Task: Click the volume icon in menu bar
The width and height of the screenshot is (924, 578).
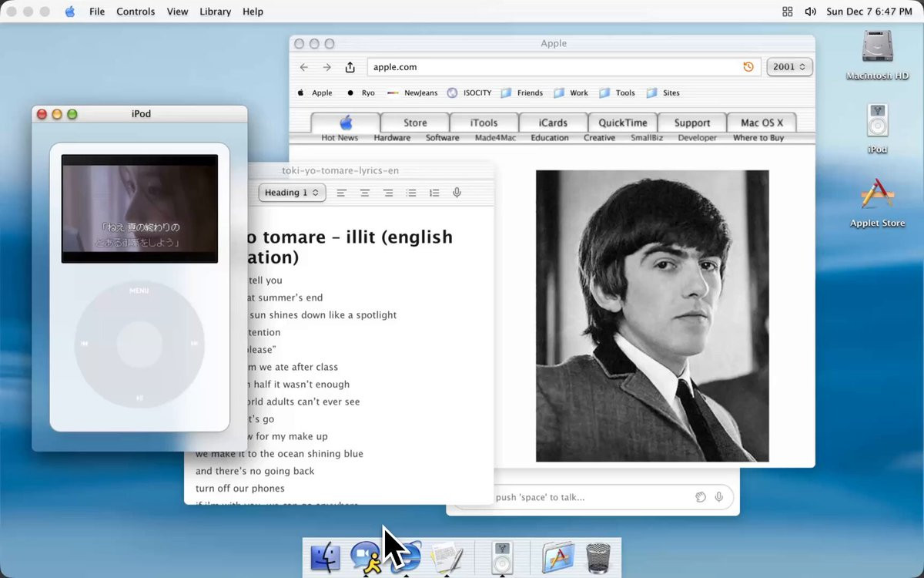Action: [810, 12]
